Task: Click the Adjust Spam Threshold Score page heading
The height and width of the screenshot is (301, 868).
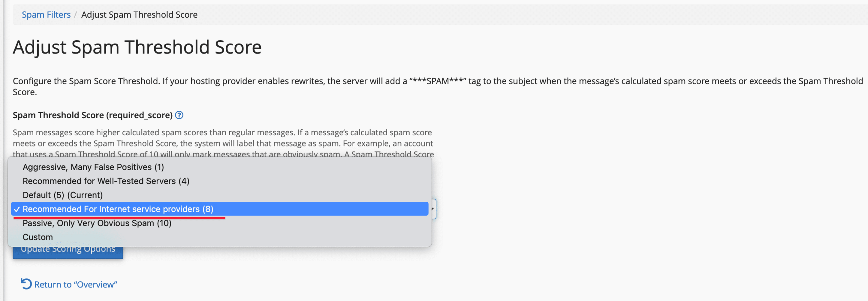Action: [x=137, y=47]
